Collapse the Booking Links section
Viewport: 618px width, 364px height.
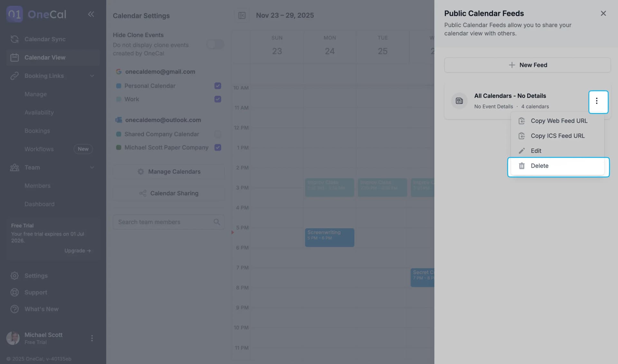[92, 76]
